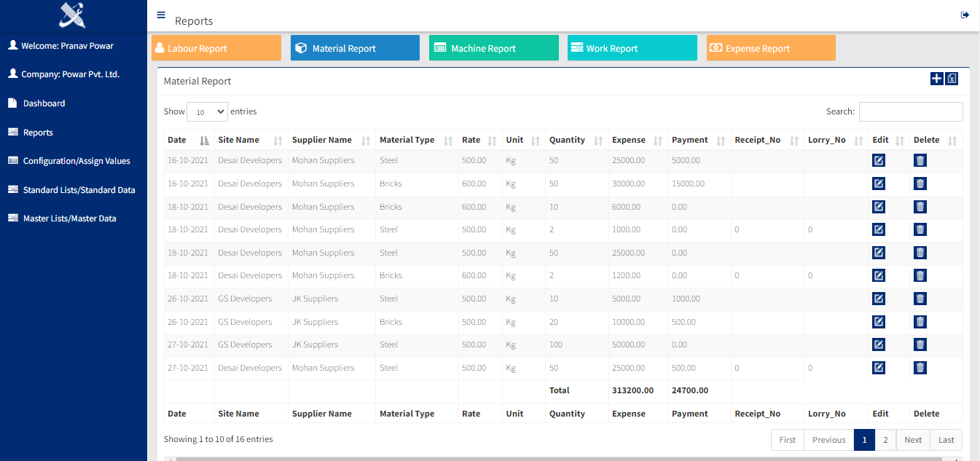Select page 1 in pagination
Viewport: 980px width, 461px height.
click(x=864, y=440)
